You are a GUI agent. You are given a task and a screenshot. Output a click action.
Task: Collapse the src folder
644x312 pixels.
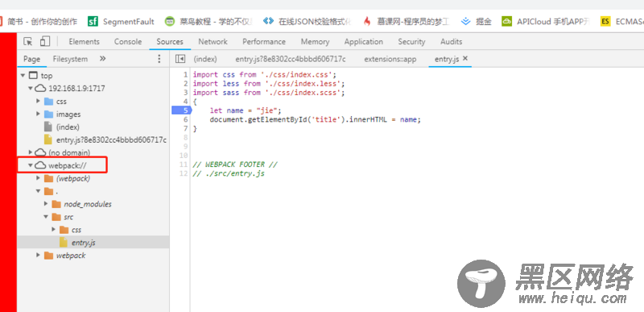pyautogui.click(x=46, y=217)
